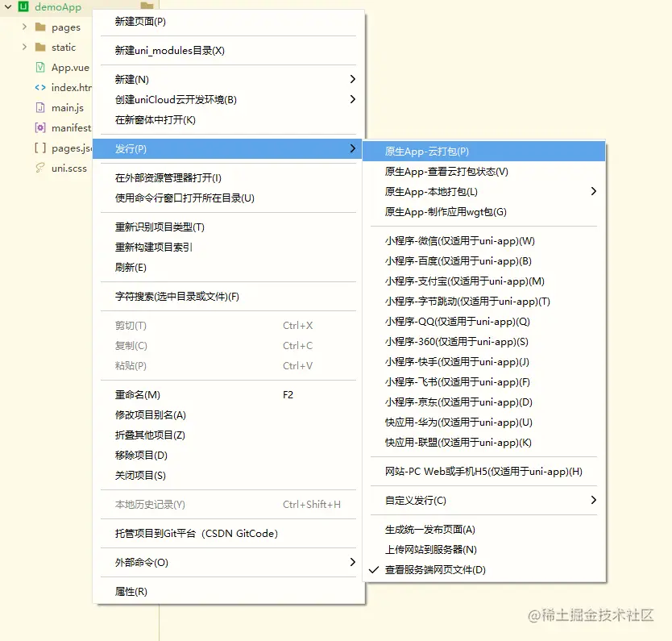This screenshot has width=672, height=641.
Task: Click 字符搜索(选中目录或文件)(F)
Action: coord(228,297)
